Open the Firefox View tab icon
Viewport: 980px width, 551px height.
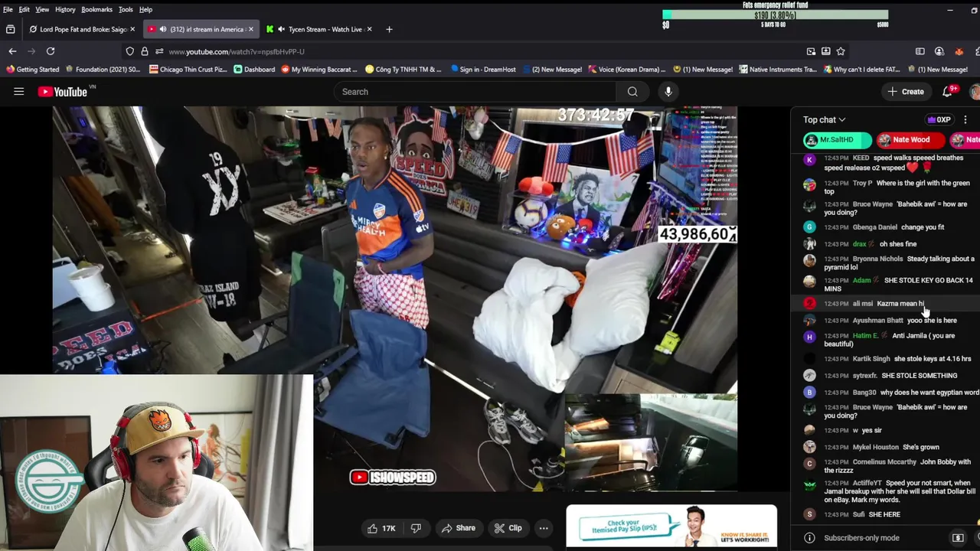[x=11, y=29]
